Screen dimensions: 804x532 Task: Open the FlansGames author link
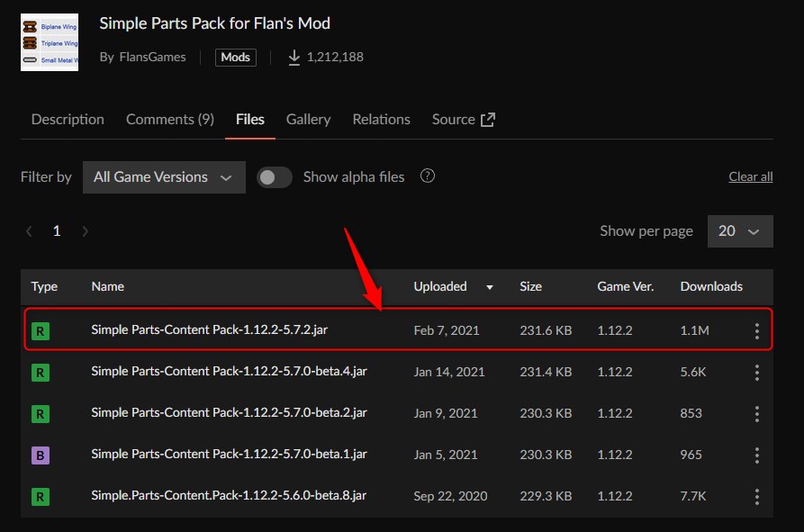coord(153,57)
